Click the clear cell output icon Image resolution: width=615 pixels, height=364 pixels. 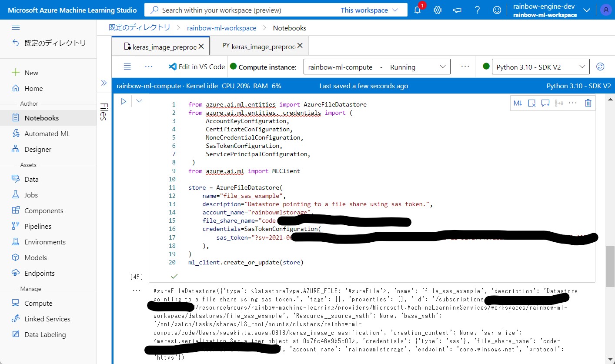coord(531,103)
